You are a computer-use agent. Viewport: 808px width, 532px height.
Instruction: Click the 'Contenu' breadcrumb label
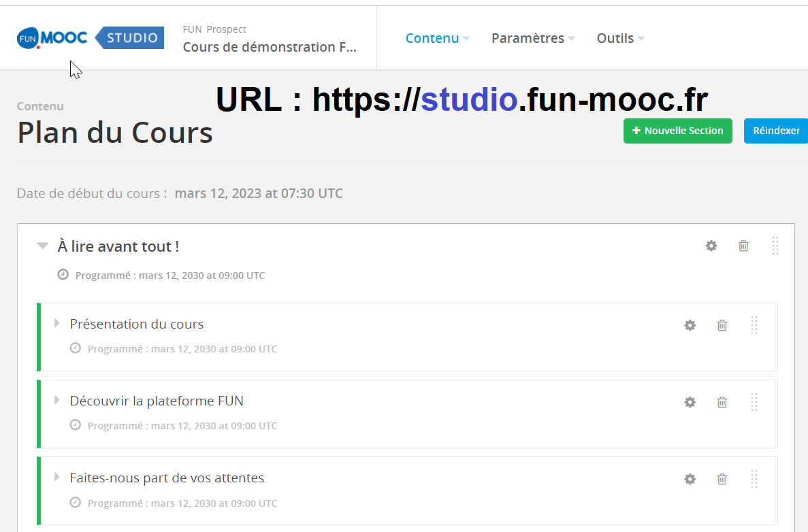click(x=40, y=106)
